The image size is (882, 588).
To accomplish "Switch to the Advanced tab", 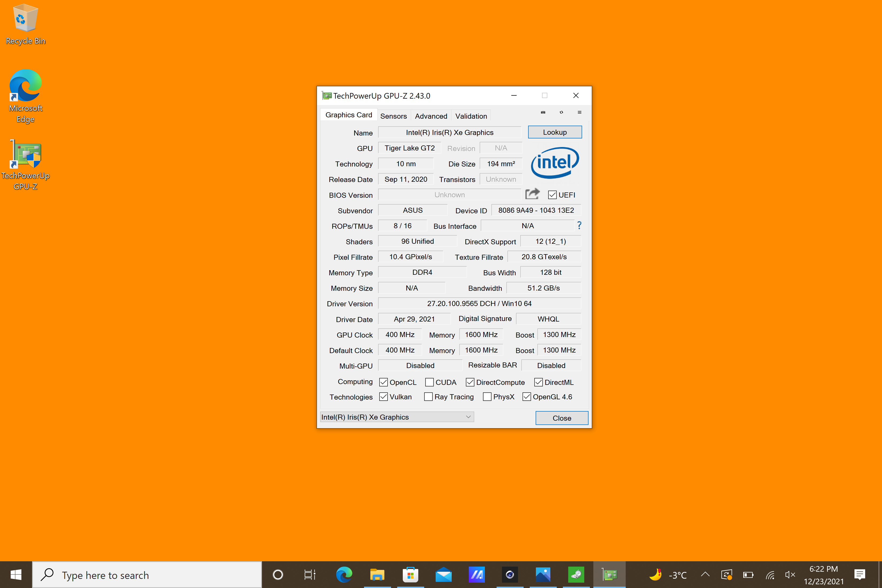I will click(431, 116).
